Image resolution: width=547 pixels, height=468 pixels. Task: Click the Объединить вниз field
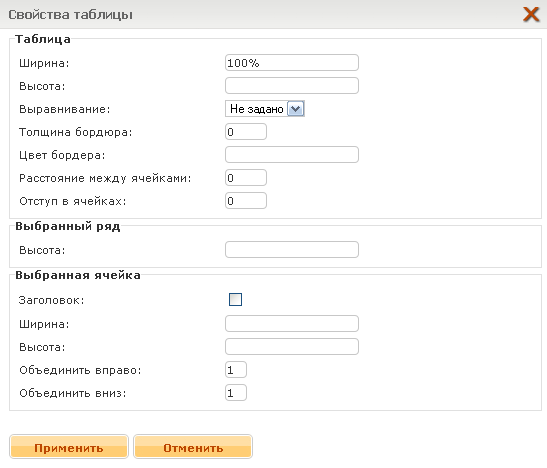pos(236,393)
